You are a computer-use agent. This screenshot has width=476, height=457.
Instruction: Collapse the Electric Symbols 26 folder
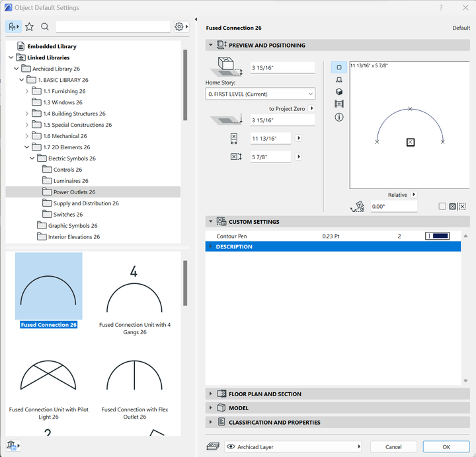click(32, 158)
